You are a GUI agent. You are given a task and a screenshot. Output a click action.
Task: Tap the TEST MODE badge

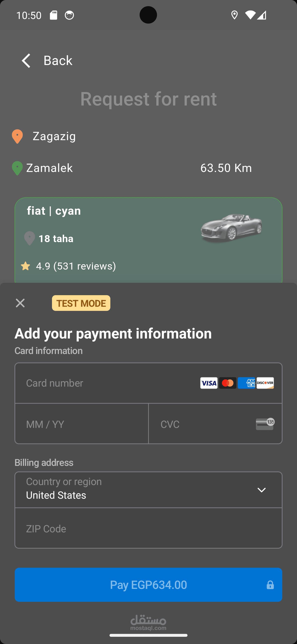click(x=81, y=303)
